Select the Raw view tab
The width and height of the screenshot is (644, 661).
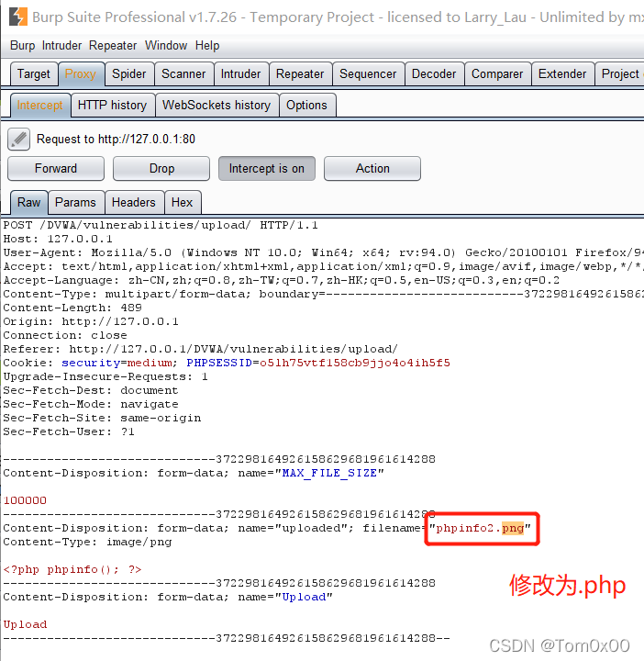tap(29, 202)
